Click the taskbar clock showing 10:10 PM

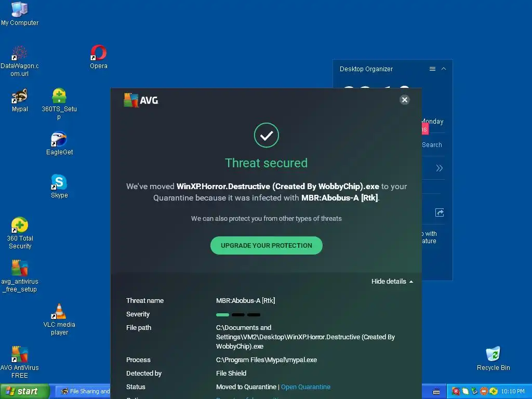coord(513,391)
